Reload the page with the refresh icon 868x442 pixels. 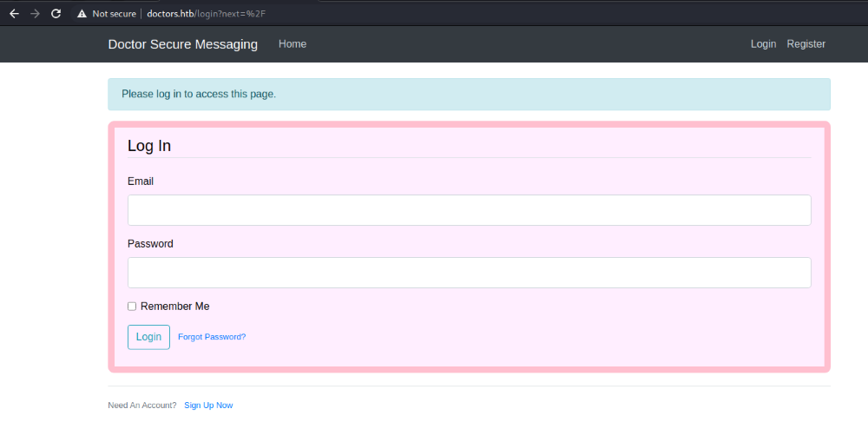click(56, 14)
